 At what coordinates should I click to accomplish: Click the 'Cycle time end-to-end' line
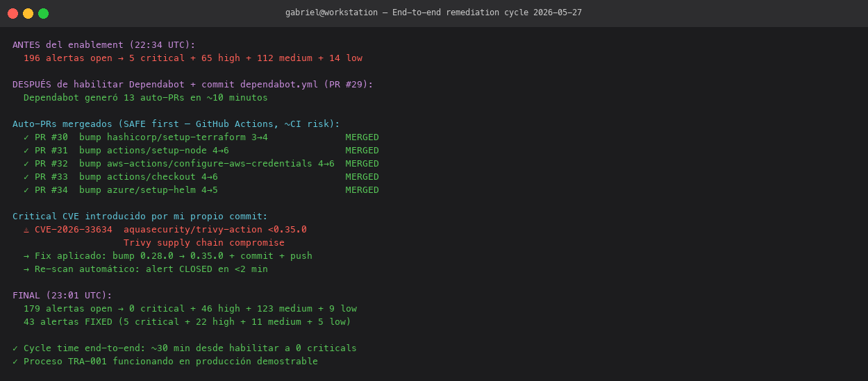coord(185,348)
